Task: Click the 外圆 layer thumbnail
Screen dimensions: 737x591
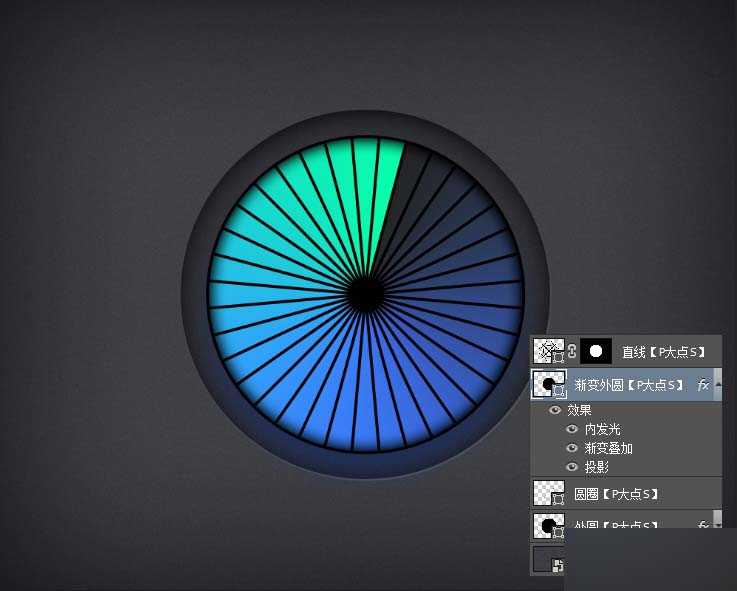Action: click(x=549, y=526)
